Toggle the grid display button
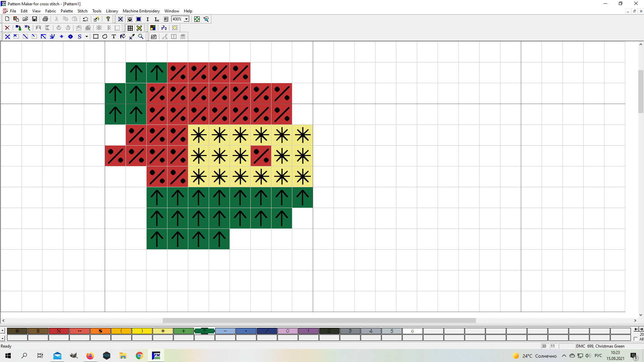Screen dimensions: 644x362 (x=130, y=28)
